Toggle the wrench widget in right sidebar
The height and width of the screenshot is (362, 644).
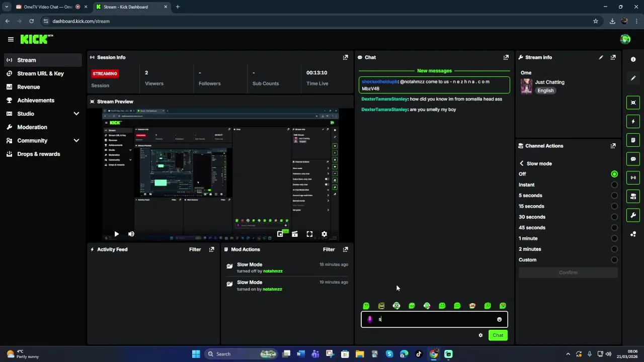tap(633, 215)
